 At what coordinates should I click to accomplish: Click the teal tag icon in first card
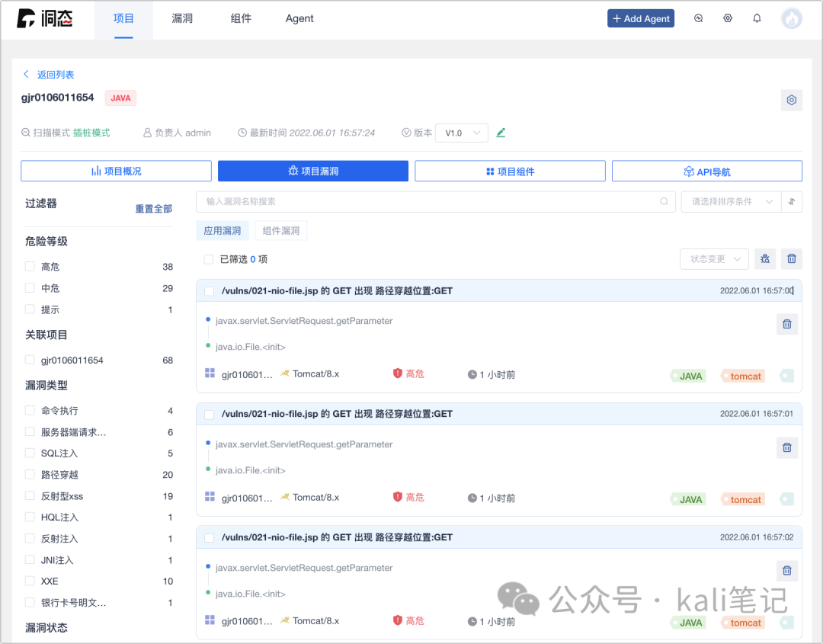tap(786, 376)
